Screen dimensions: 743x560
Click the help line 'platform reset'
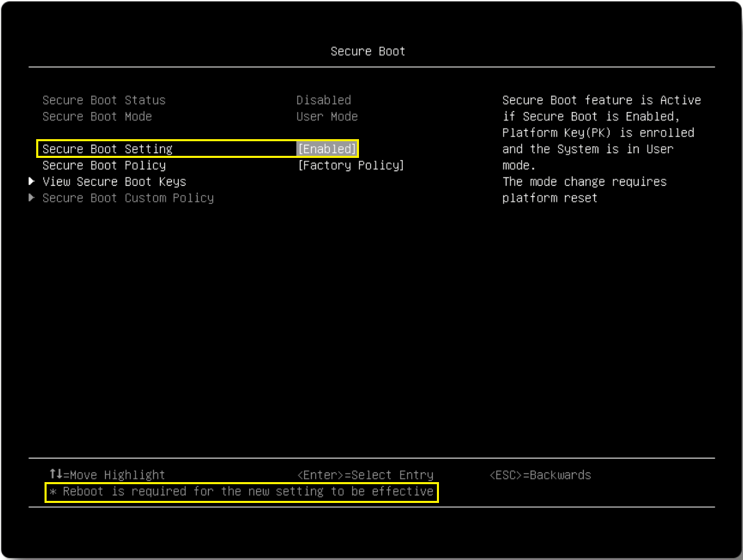click(550, 198)
